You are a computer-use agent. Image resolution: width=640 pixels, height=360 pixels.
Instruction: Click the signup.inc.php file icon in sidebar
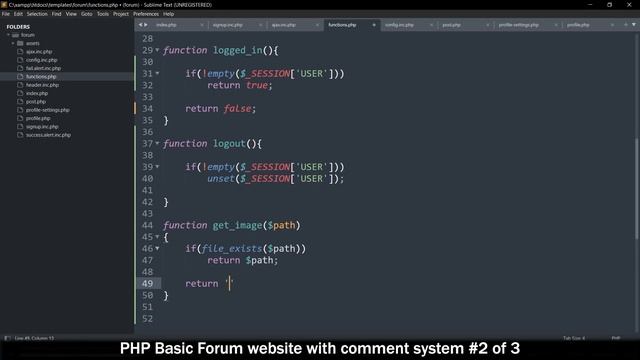pos(20,127)
